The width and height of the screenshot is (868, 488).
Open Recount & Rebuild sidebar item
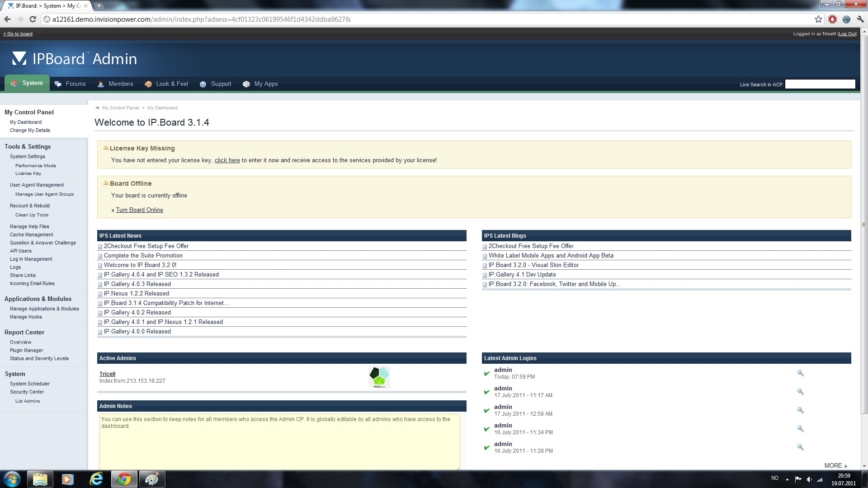[x=30, y=206]
